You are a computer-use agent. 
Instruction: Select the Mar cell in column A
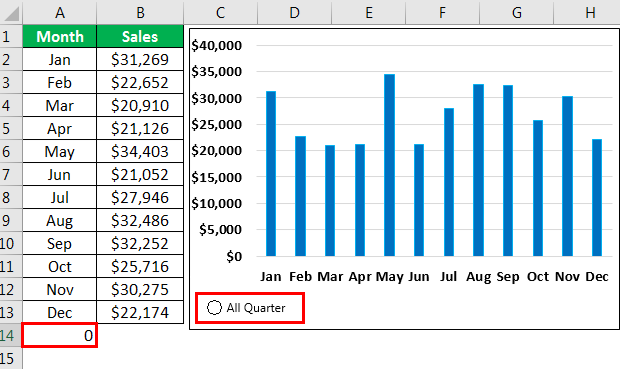(x=60, y=105)
